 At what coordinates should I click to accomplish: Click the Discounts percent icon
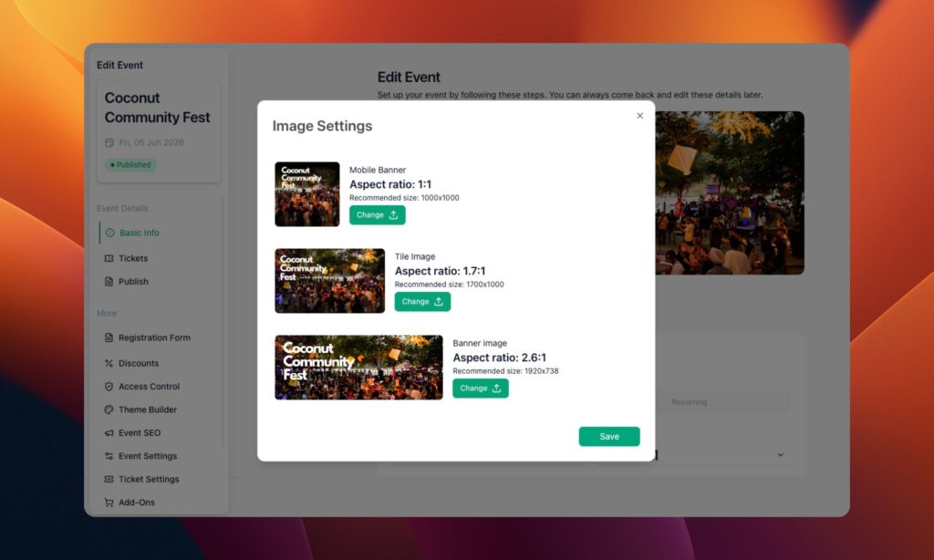coord(109,363)
